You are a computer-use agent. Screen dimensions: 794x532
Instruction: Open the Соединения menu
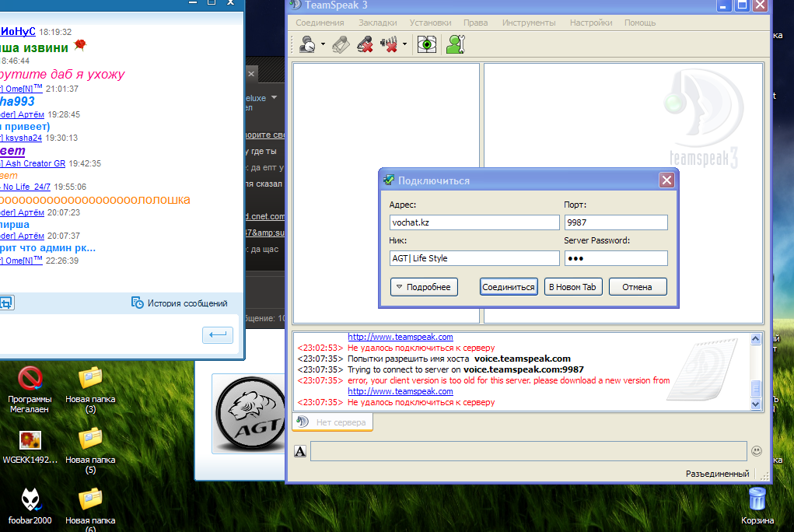320,23
